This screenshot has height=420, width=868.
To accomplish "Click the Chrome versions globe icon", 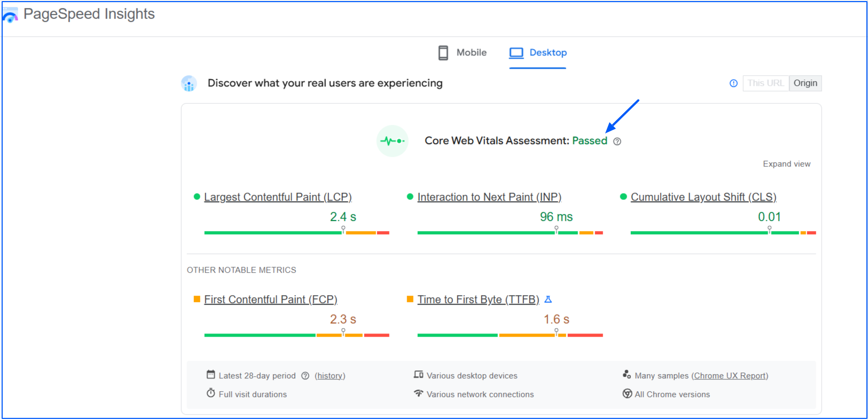I will pyautogui.click(x=627, y=393).
